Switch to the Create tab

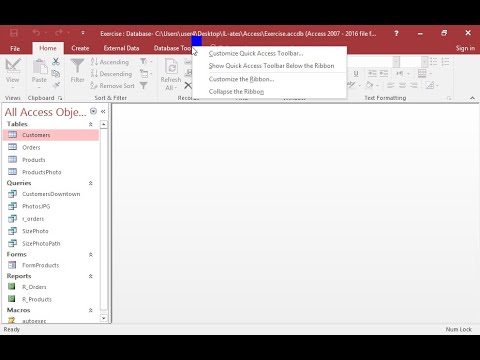(80, 48)
